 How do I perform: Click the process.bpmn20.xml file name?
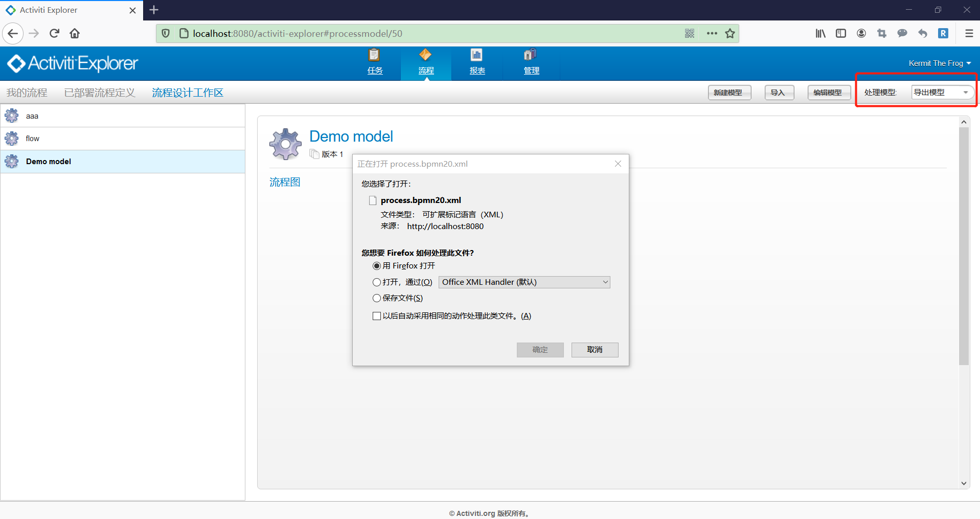click(x=421, y=200)
